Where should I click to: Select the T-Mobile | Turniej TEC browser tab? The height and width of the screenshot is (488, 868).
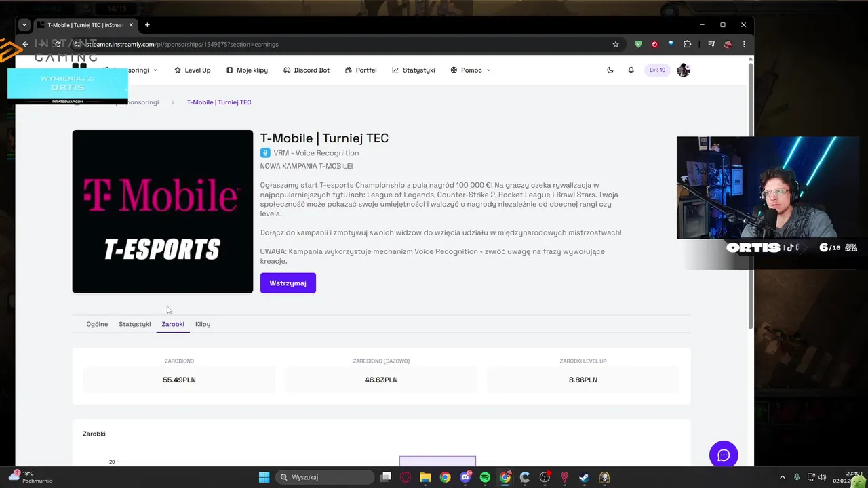point(84,25)
